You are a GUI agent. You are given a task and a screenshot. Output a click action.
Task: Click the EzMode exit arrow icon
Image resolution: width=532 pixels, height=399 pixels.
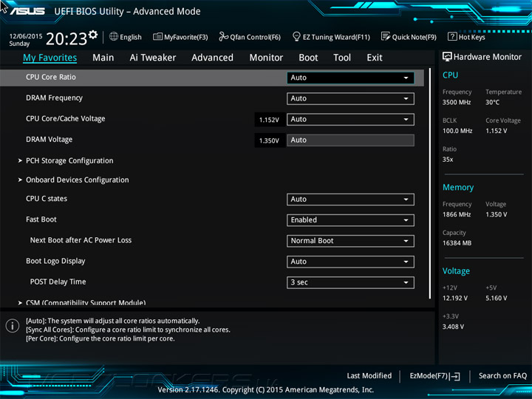click(x=455, y=376)
